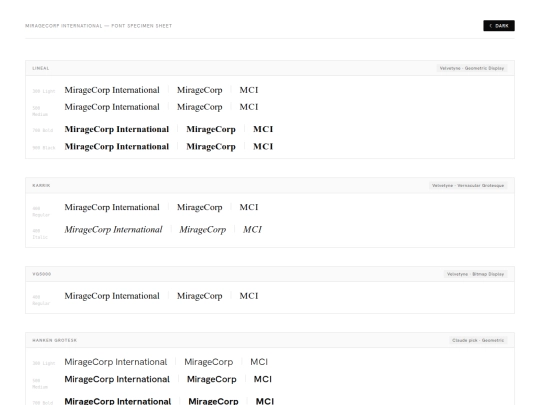Viewport: 540px width, 405px height.
Task: Click 'MirageCorp International' in VG5000 row
Action: pyautogui.click(x=112, y=296)
